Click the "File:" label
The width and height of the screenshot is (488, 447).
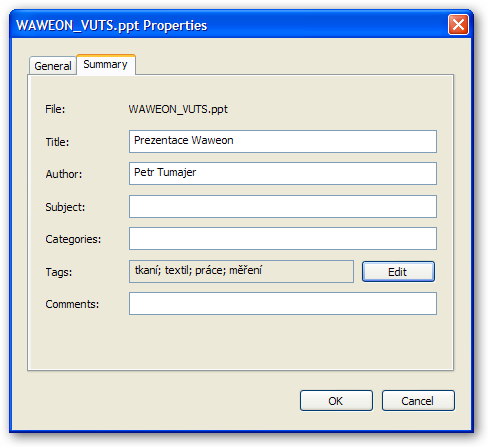pos(55,109)
